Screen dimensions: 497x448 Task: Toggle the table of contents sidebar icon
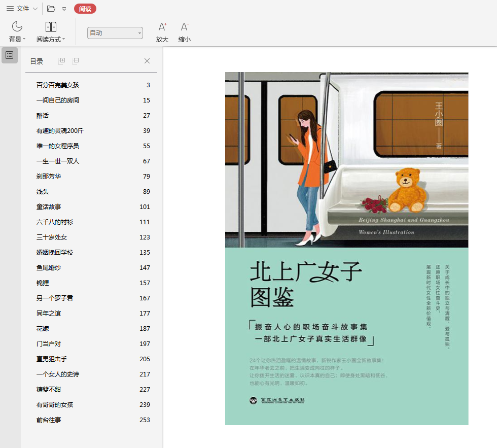(x=10, y=55)
